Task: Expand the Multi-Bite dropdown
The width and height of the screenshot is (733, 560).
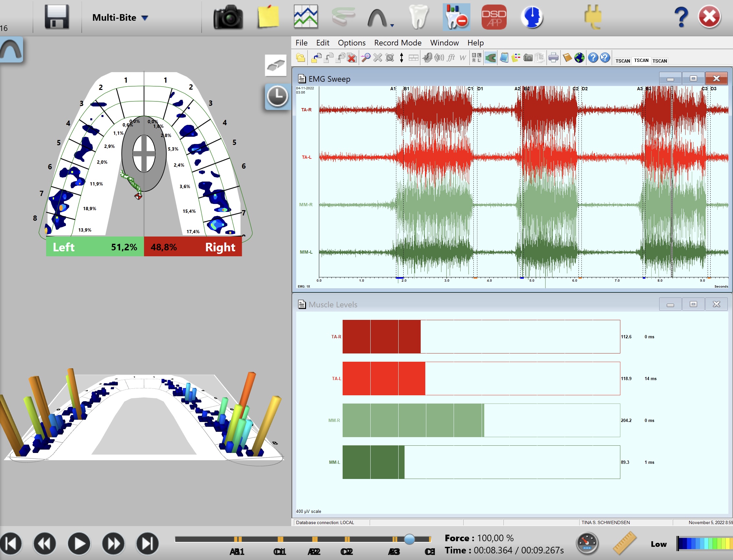Action: point(145,18)
